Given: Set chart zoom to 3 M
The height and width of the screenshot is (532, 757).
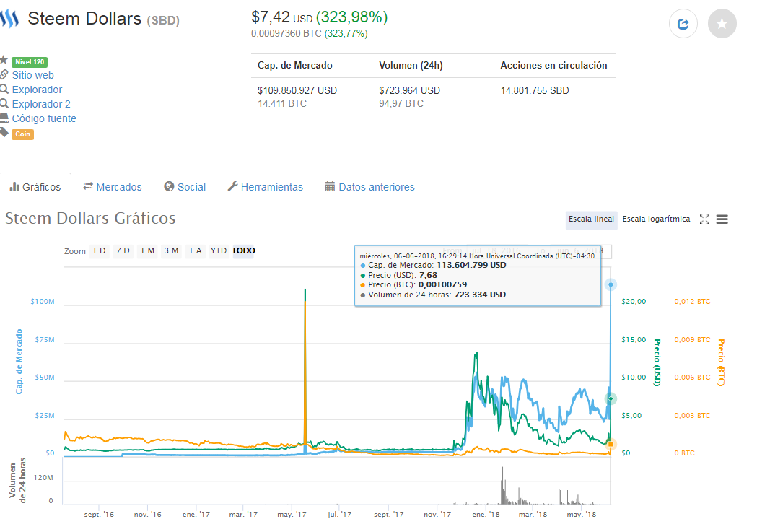Looking at the screenshot, I should tap(171, 250).
